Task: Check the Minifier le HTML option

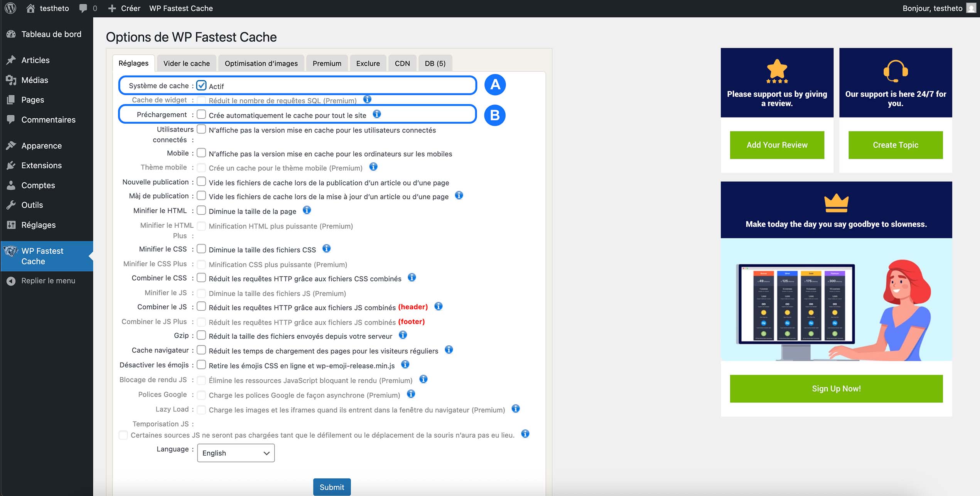Action: click(x=201, y=210)
